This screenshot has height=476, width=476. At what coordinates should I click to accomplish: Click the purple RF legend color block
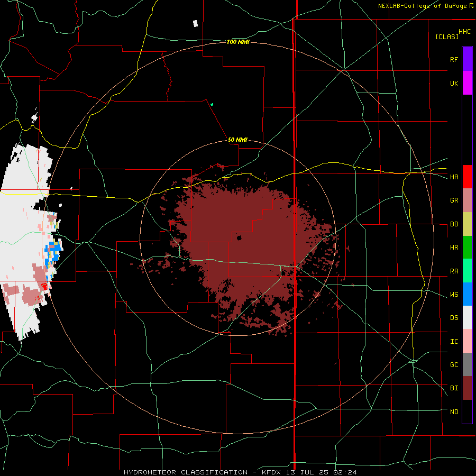pyautogui.click(x=467, y=59)
